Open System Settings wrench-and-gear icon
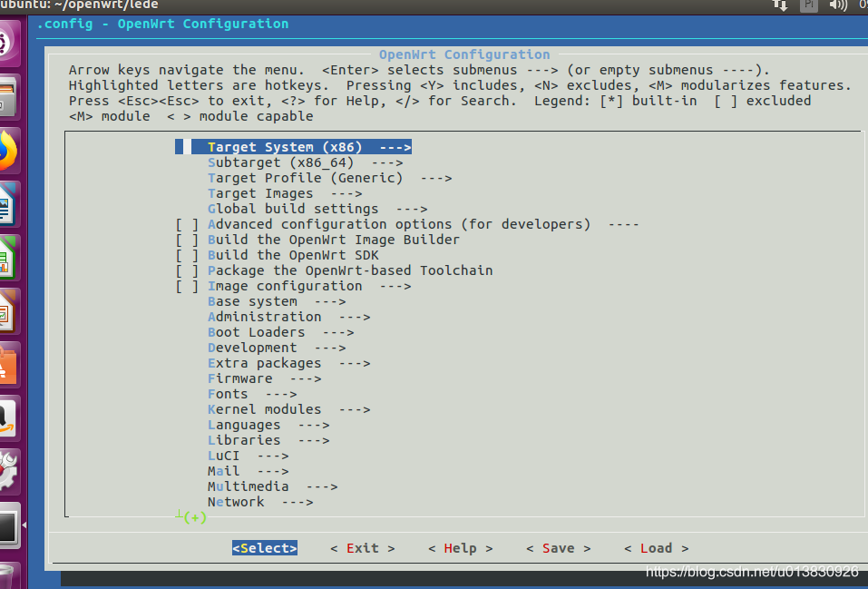 tap(8, 472)
